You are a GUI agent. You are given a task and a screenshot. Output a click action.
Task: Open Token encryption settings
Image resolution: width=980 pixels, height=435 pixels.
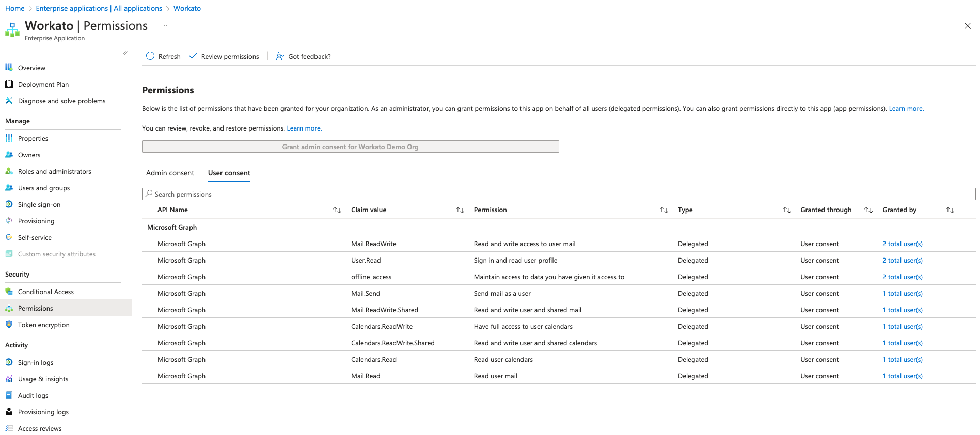click(43, 325)
